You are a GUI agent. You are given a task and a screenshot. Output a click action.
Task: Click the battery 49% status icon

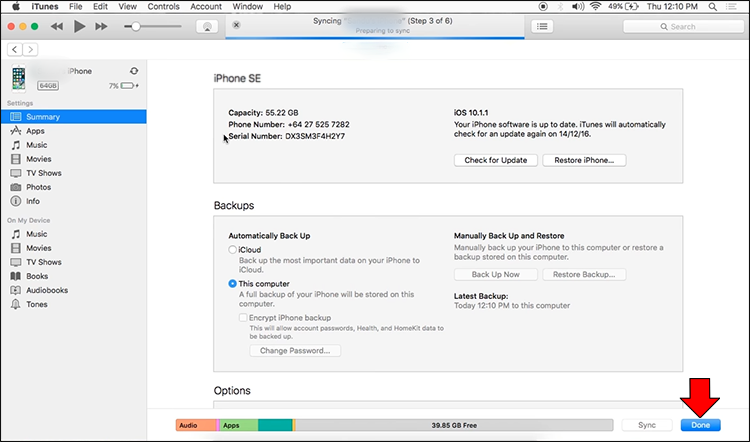pyautogui.click(x=623, y=6)
